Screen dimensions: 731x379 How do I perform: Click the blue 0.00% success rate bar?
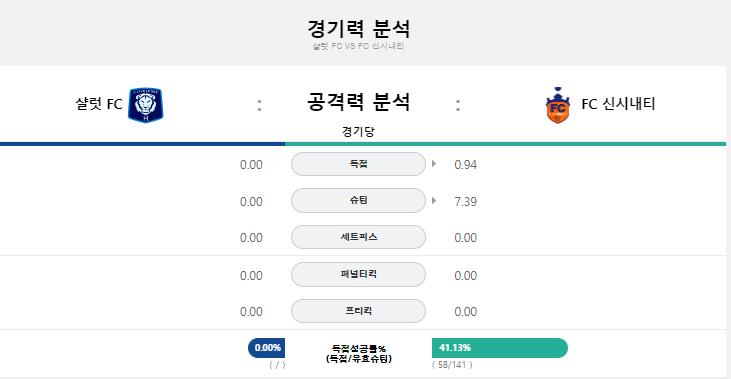pyautogui.click(x=267, y=348)
